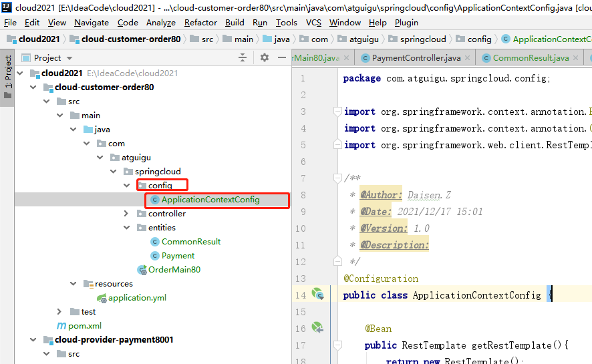Select Payment class in tree
Viewport: 592px width, 364px height.
(178, 256)
